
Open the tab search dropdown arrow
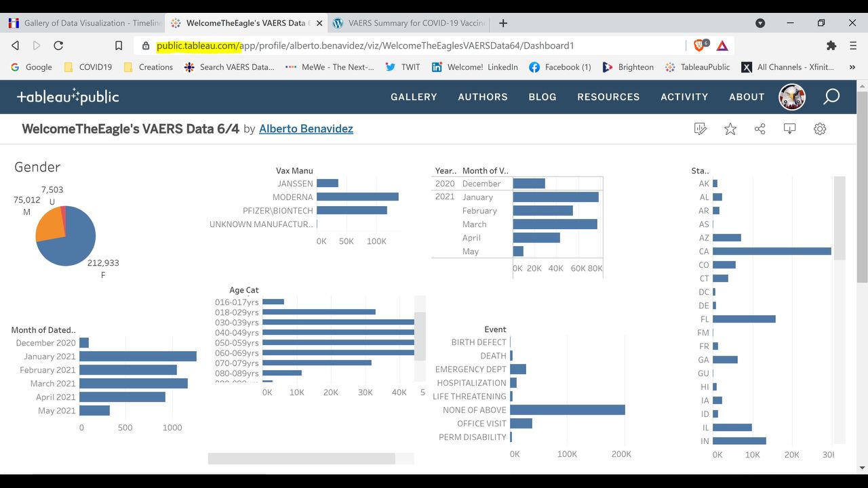point(760,23)
